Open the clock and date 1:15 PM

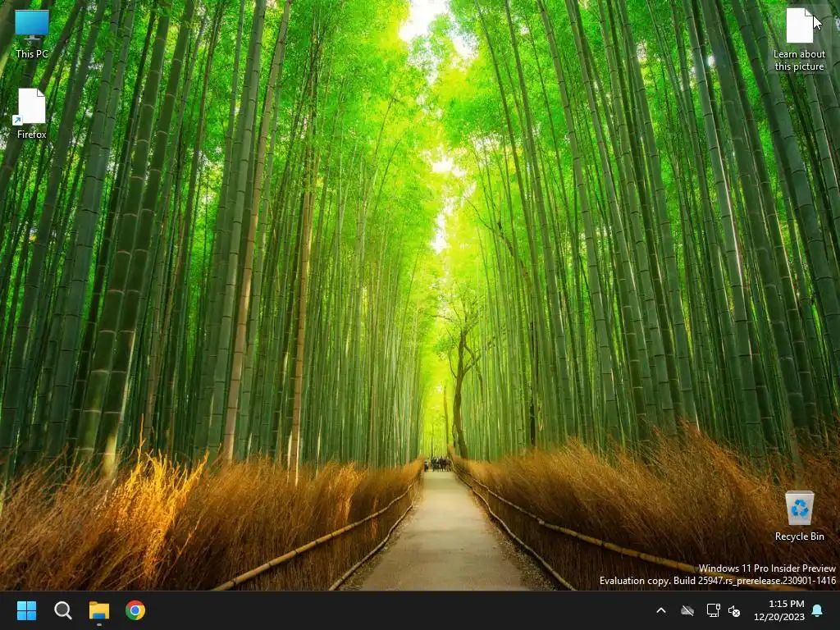tap(779, 610)
